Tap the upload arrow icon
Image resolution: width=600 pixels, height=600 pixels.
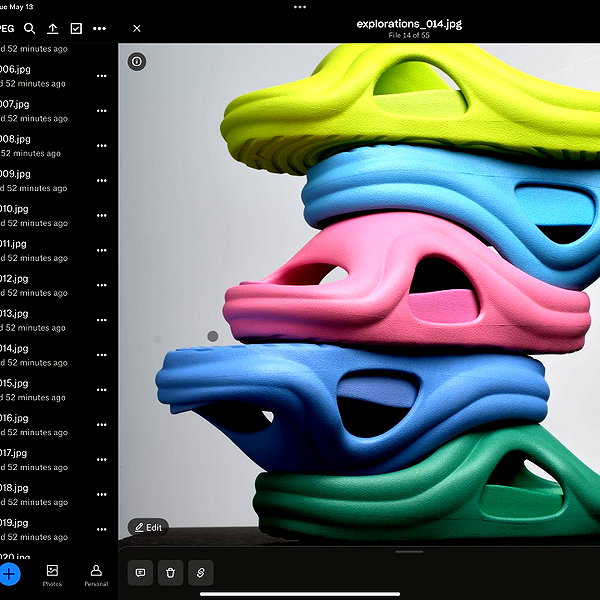[52, 28]
